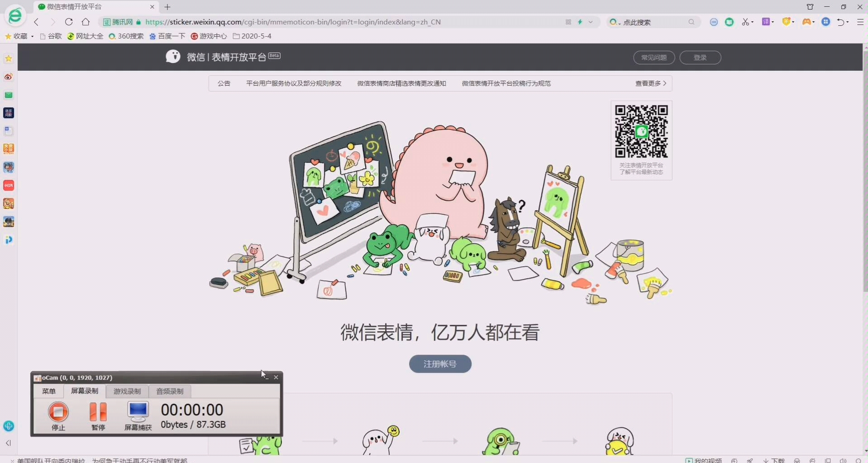Open the Weibo icon in sidebar
Screen dimensions: 868x463
[x=9, y=77]
